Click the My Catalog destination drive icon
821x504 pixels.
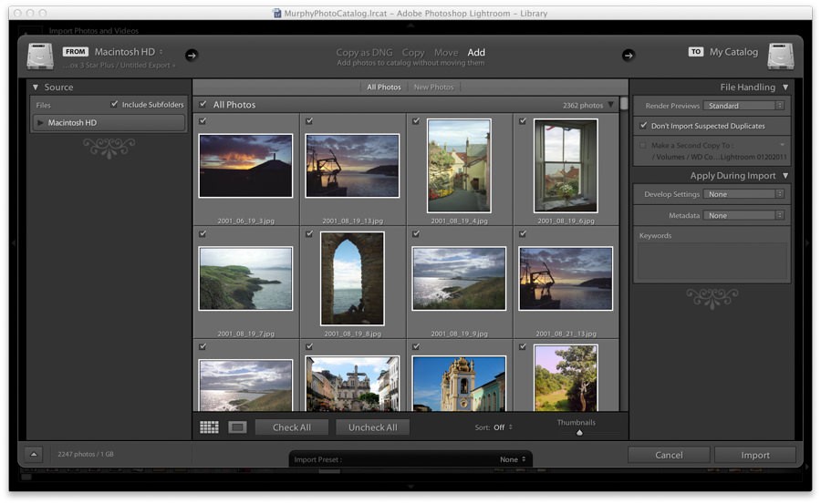[x=781, y=57]
